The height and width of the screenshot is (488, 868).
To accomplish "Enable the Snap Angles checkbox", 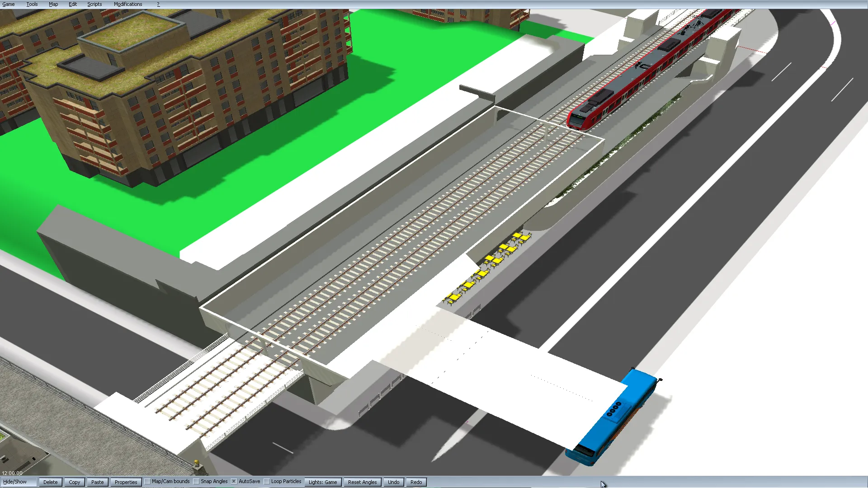I will [x=197, y=482].
